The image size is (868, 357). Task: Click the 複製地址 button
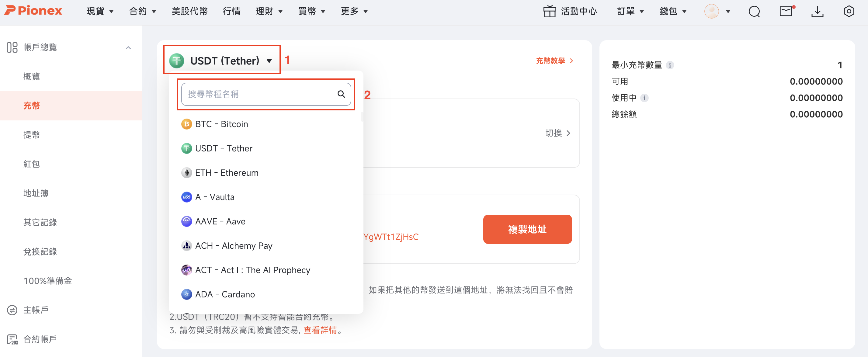pyautogui.click(x=527, y=229)
